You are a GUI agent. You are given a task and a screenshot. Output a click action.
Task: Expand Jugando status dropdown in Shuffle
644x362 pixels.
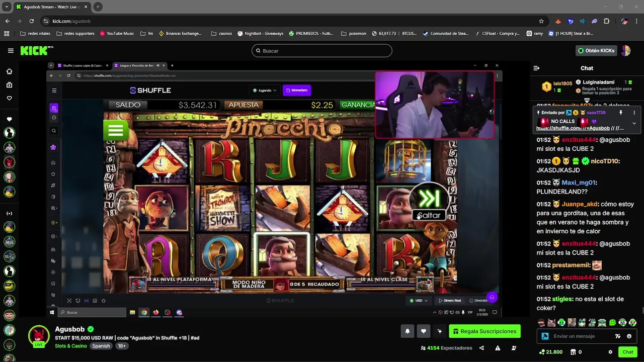coord(265,90)
